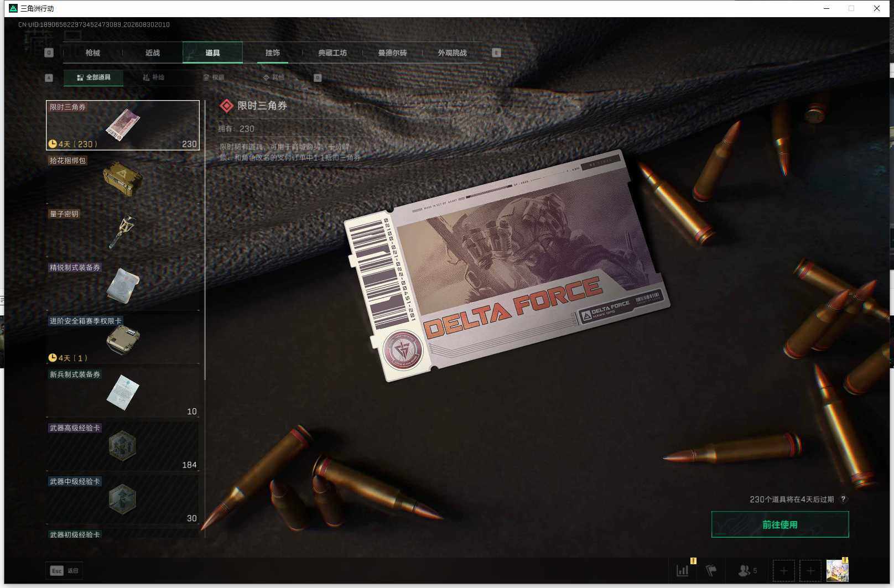894x588 pixels.
Task: Click the flag icon in bottom bar
Action: [711, 570]
